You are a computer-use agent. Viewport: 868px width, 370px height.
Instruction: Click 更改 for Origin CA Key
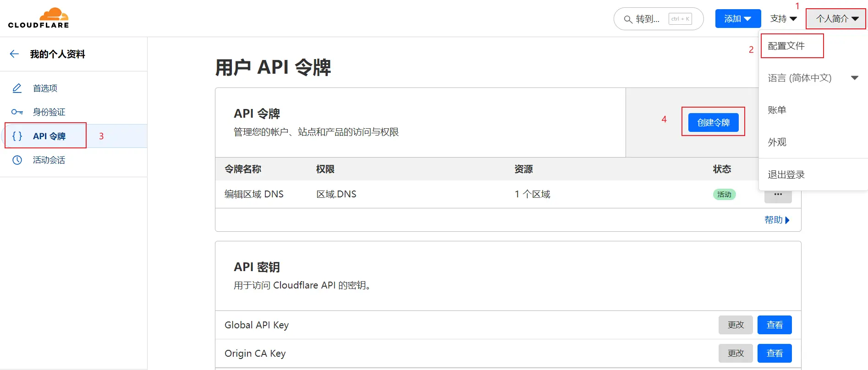coord(736,353)
